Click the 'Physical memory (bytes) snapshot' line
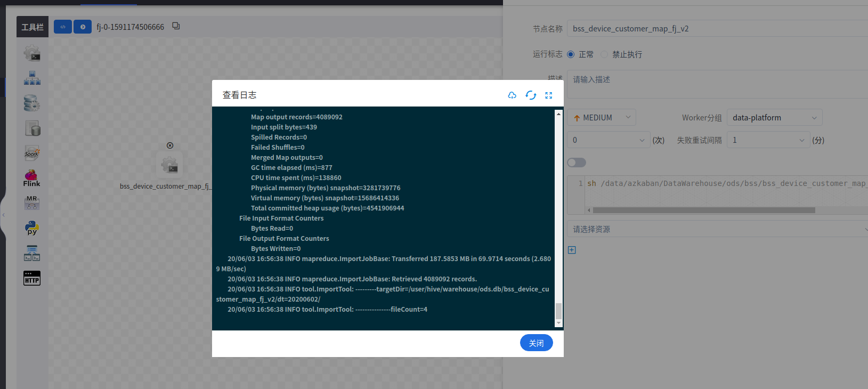Image resolution: width=868 pixels, height=389 pixels. tap(326, 188)
